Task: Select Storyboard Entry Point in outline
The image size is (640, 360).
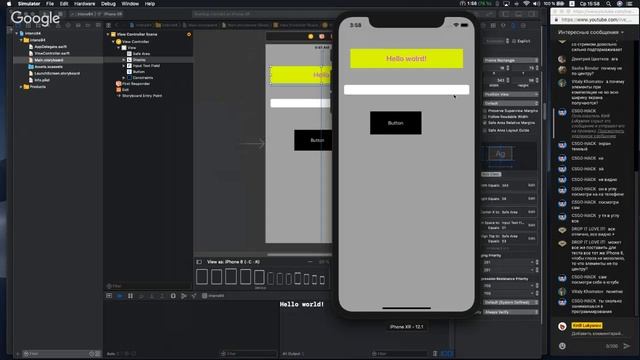Action: pos(140,96)
